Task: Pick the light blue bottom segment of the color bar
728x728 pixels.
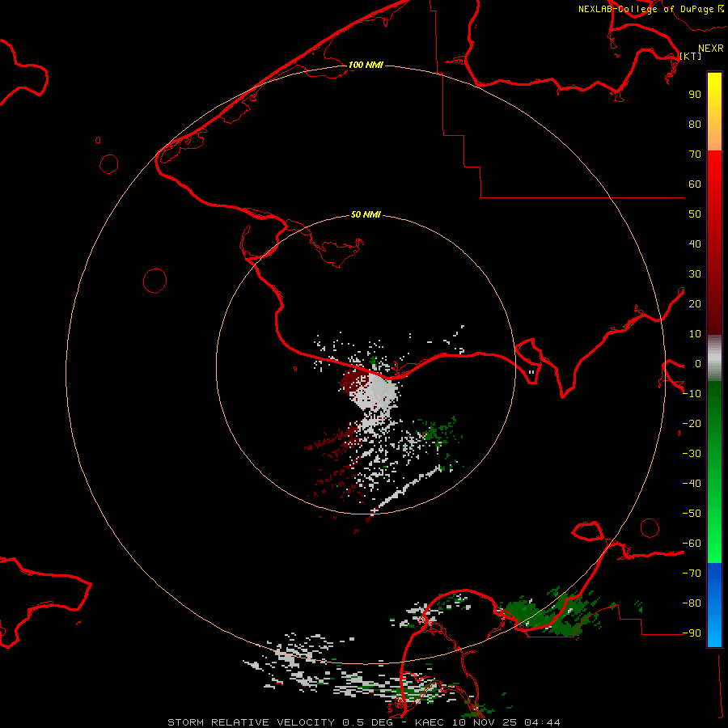Action: [x=714, y=627]
